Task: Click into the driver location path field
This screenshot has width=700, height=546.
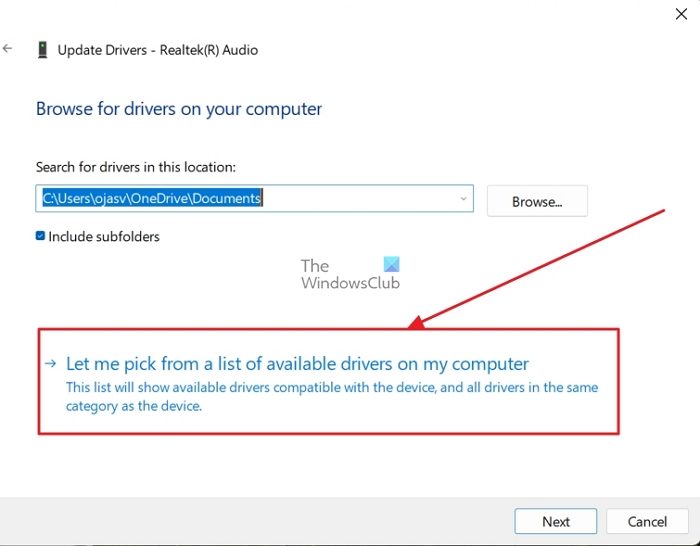Action: (x=254, y=199)
